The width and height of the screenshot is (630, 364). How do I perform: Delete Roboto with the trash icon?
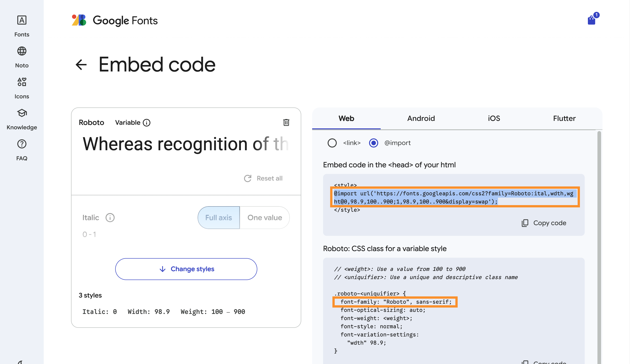[x=286, y=122]
